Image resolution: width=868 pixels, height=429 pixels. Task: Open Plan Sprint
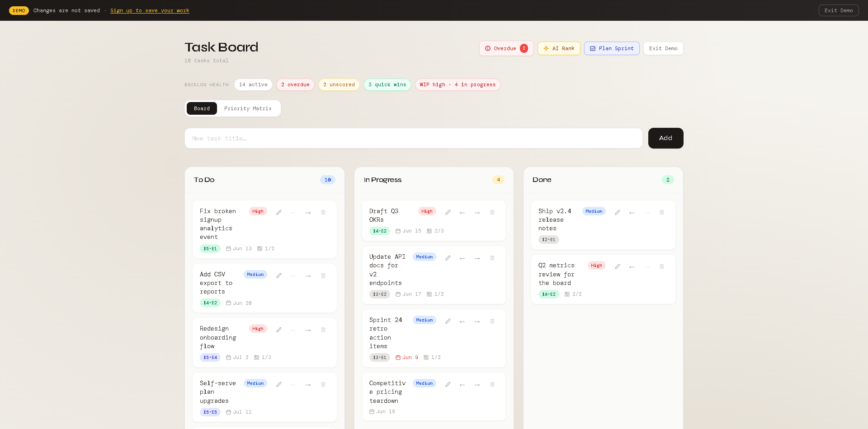tap(612, 48)
